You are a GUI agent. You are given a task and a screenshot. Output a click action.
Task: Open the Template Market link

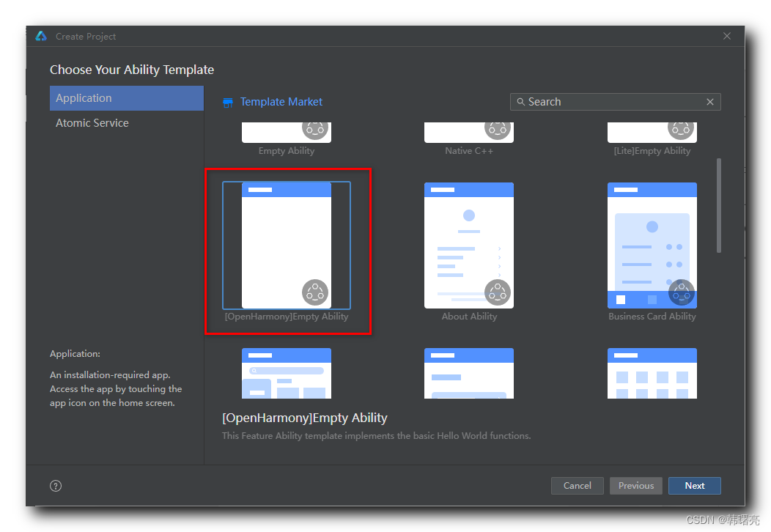(281, 102)
